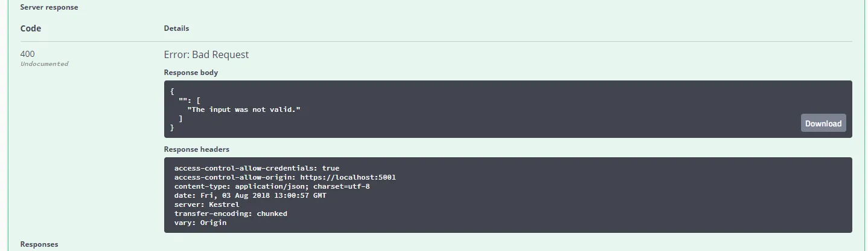Click the opening brace of JSON body
Image resolution: width=868 pixels, height=251 pixels.
172,91
